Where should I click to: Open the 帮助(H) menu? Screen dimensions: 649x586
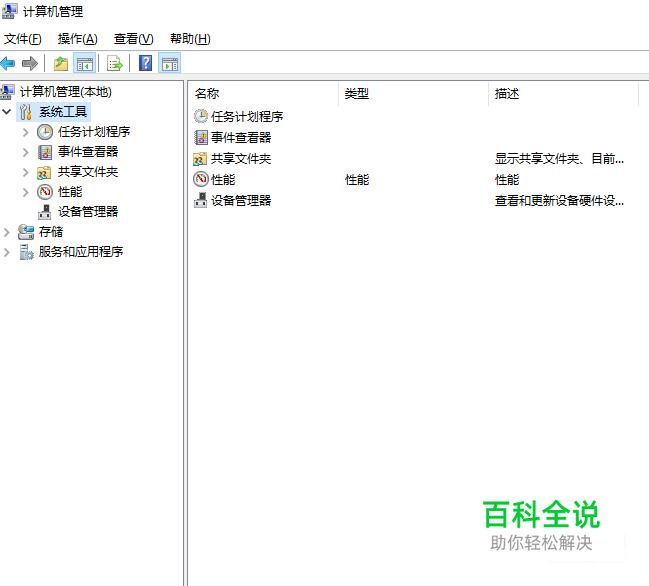pyautogui.click(x=190, y=39)
